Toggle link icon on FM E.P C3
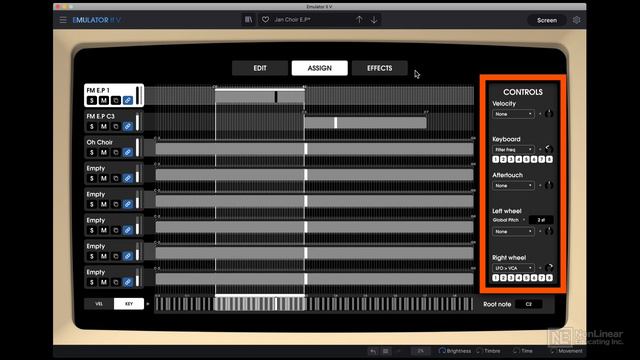 (128, 127)
